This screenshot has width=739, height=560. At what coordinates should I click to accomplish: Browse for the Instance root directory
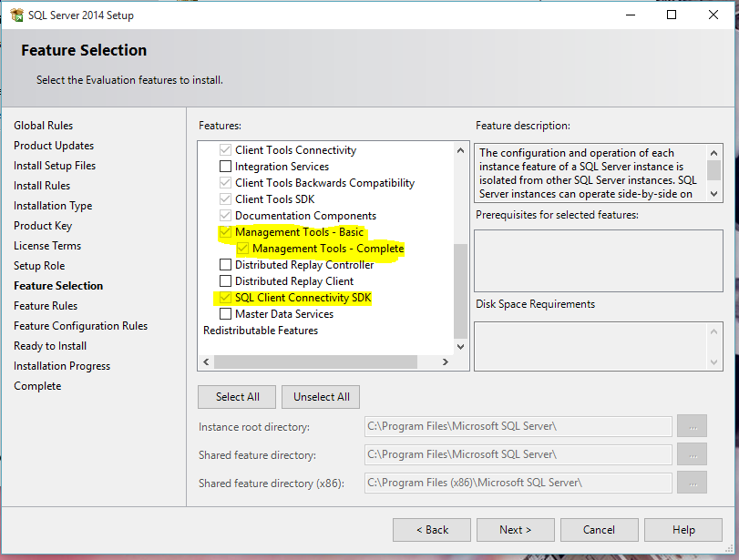693,426
